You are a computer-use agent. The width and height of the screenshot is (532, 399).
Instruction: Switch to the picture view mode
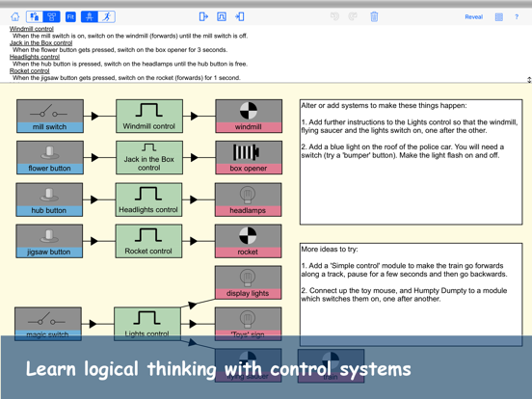click(35, 16)
